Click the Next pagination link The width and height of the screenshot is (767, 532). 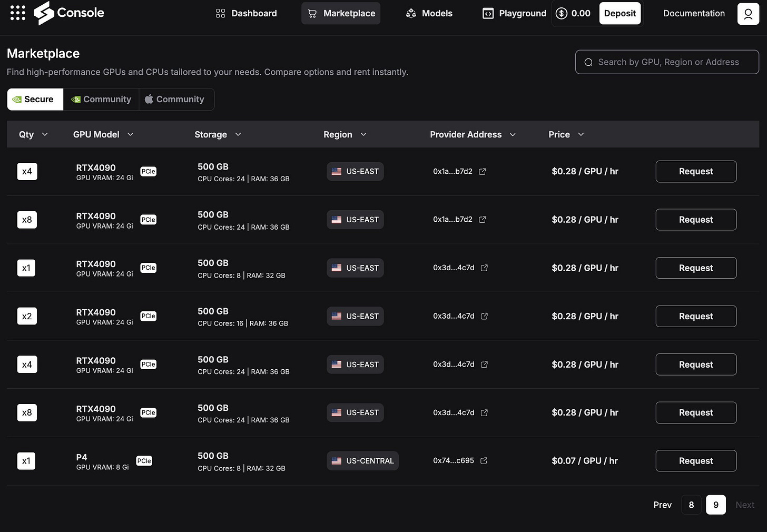745,505
